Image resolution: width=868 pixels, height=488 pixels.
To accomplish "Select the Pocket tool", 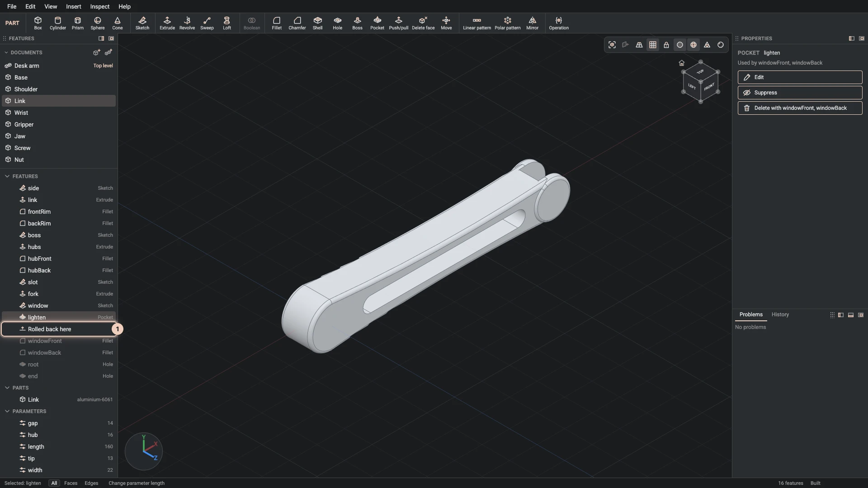I will pyautogui.click(x=377, y=23).
